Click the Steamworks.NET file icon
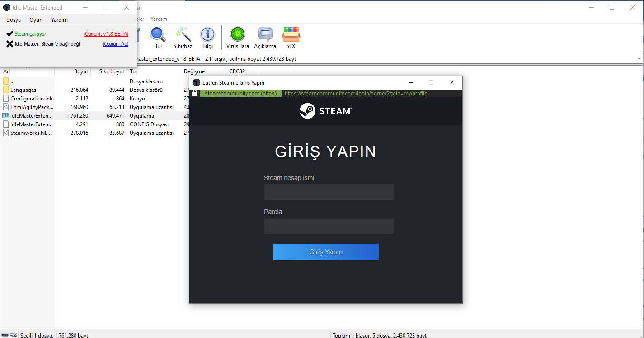 (6, 133)
